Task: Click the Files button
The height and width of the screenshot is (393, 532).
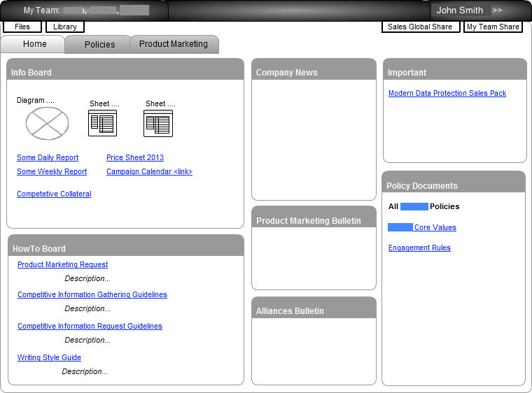Action: pos(22,27)
